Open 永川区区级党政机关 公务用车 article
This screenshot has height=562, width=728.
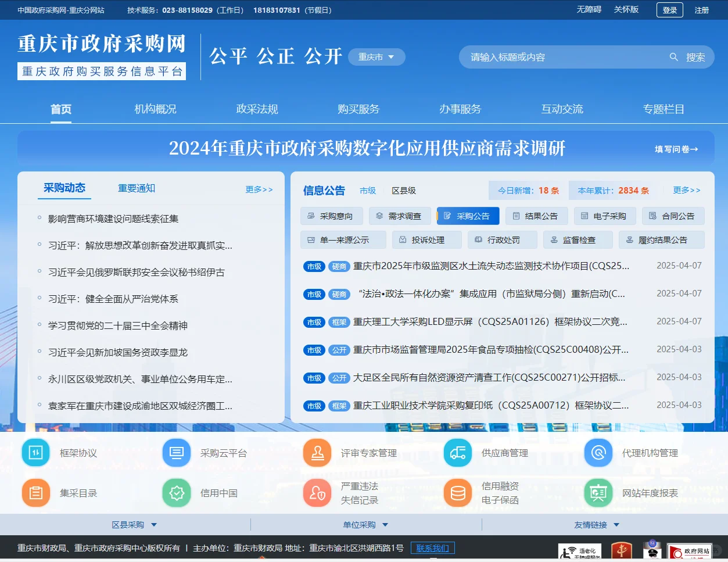coord(140,379)
